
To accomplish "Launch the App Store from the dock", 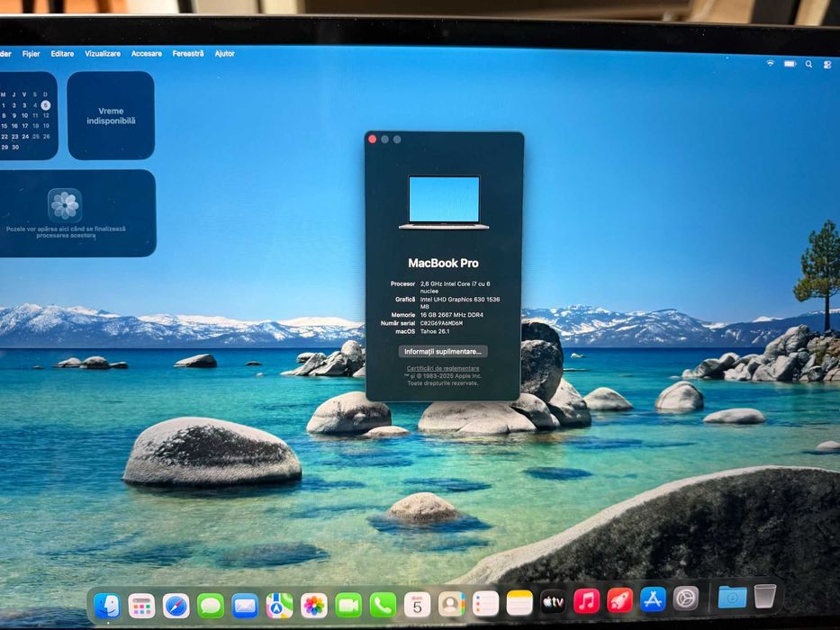I will tap(653, 599).
